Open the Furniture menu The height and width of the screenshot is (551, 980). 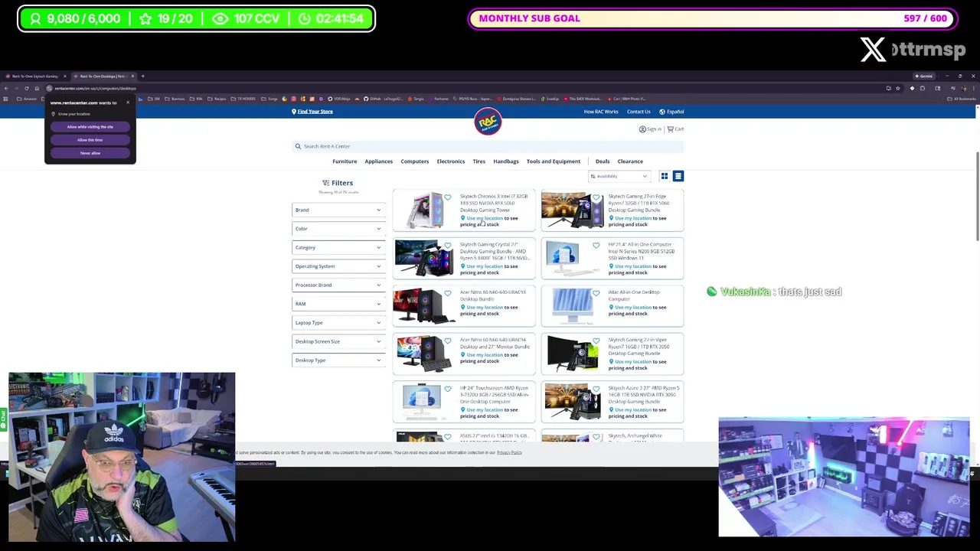[345, 161]
